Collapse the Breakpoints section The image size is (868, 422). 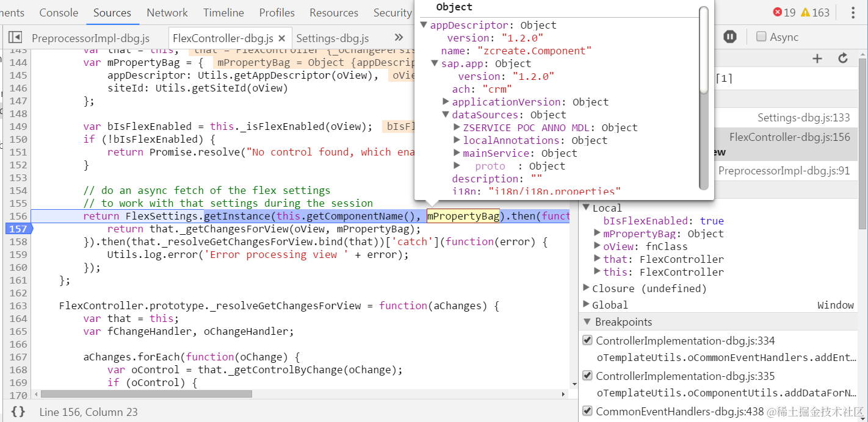click(x=587, y=321)
